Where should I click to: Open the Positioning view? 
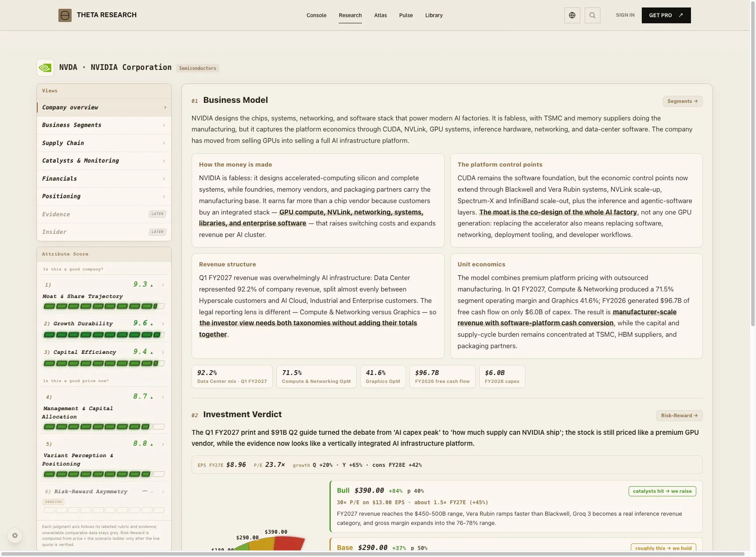104,197
